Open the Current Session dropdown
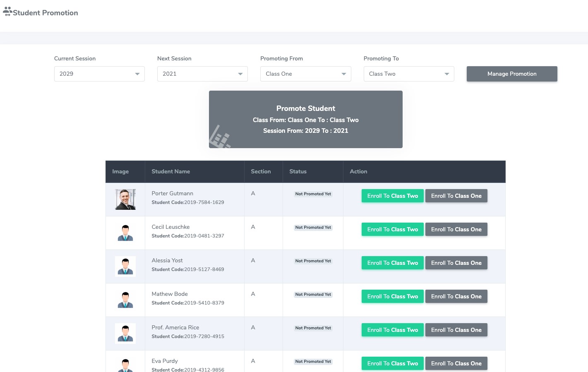This screenshot has width=588, height=372. pos(99,74)
